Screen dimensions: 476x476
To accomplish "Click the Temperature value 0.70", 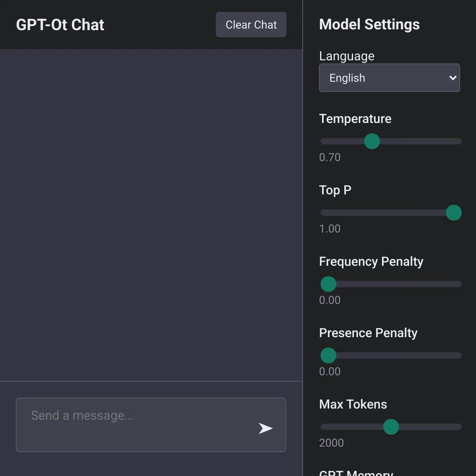I will click(330, 157).
